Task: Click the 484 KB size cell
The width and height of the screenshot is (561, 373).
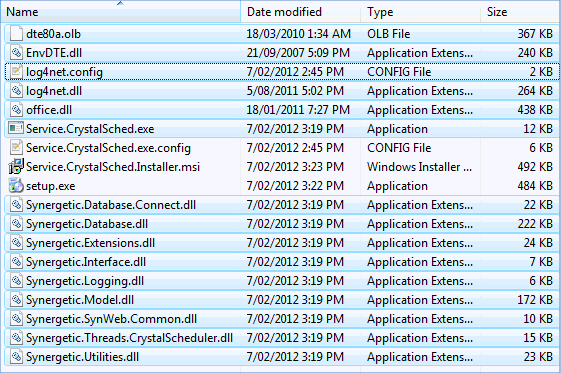Action: point(535,186)
